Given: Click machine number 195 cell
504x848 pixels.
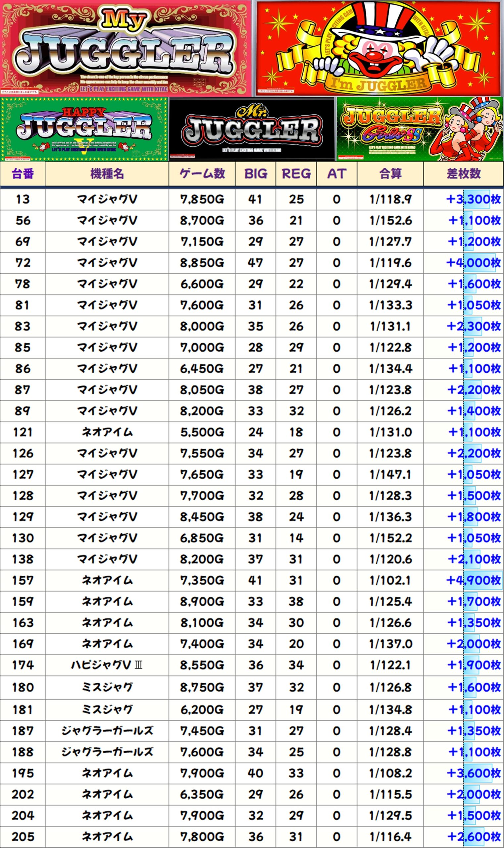Looking at the screenshot, I should point(23,773).
